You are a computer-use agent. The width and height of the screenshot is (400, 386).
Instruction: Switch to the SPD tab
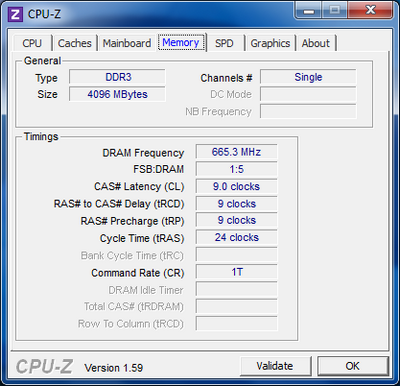pos(224,43)
